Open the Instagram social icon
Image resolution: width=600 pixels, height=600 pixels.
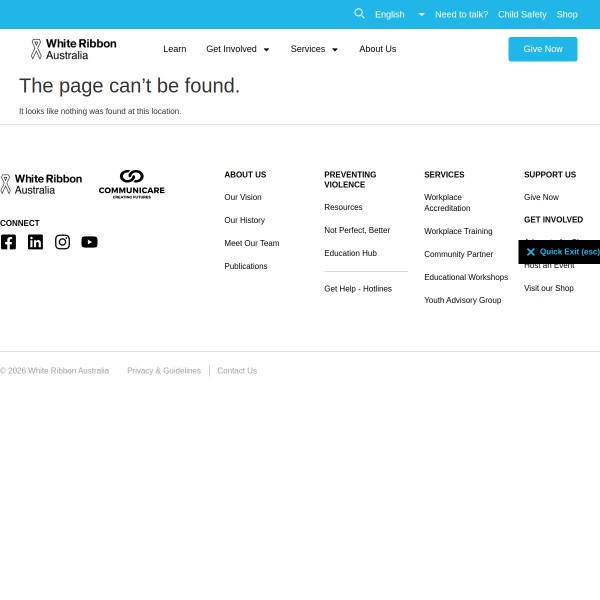click(62, 242)
